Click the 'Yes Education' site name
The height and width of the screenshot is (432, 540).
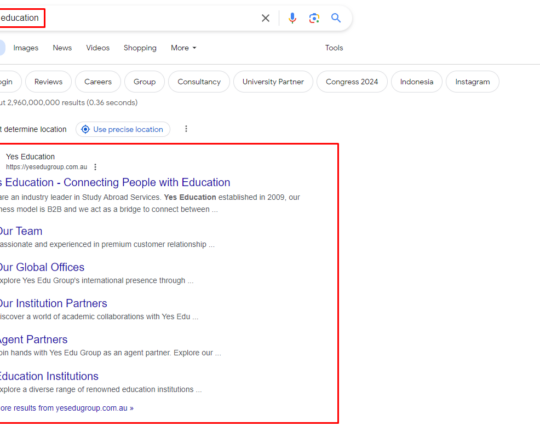[30, 157]
